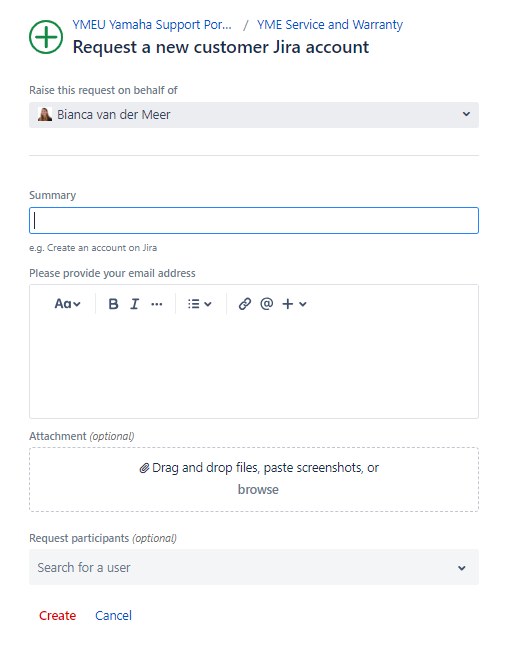Insert a link using the link icon
The width and height of the screenshot is (514, 646).
pyautogui.click(x=245, y=304)
